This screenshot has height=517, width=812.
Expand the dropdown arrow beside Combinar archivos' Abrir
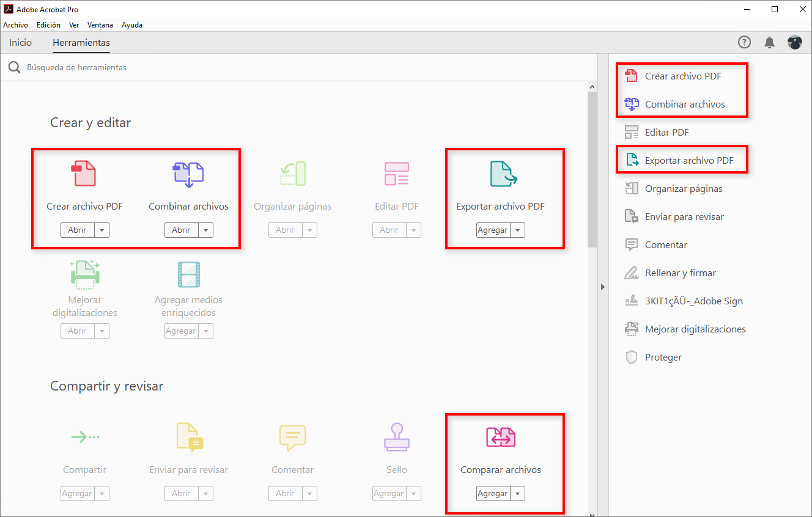(x=205, y=230)
